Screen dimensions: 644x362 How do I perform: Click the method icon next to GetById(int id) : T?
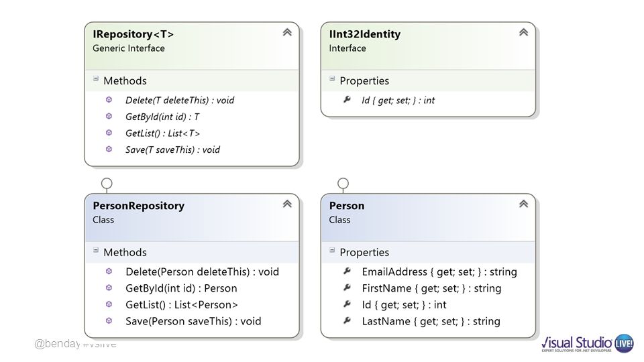109,116
